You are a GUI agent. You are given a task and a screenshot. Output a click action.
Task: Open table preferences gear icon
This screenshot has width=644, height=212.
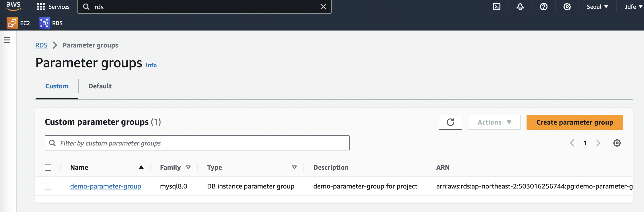click(x=617, y=143)
